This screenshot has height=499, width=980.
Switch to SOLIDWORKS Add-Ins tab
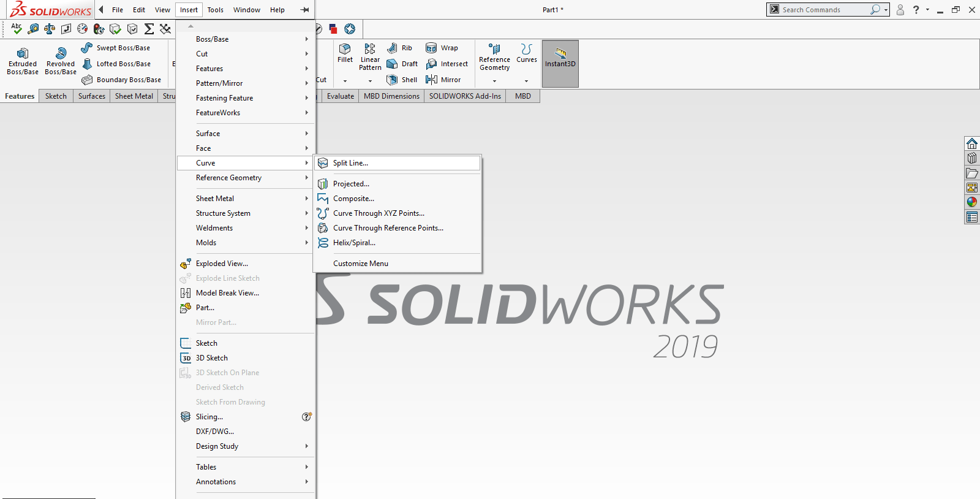pyautogui.click(x=465, y=96)
